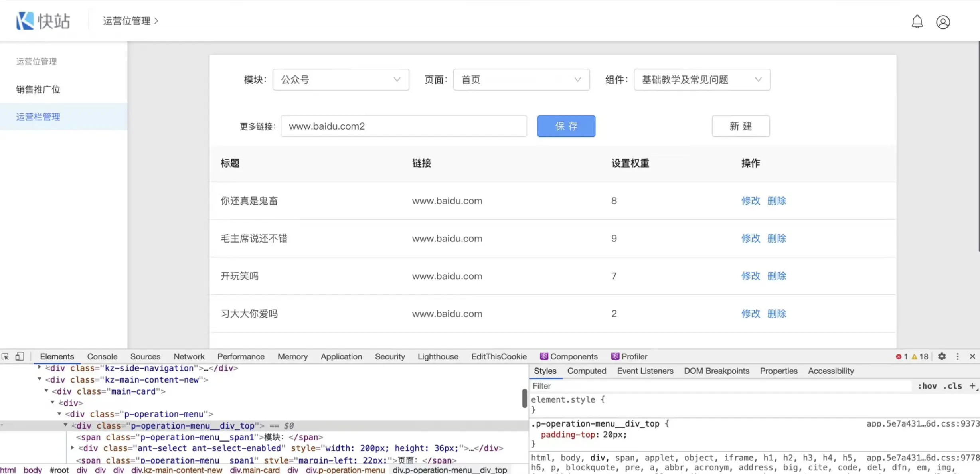Open the 页面 dropdown showing 首页
Screen dimensions: 980x474
521,79
